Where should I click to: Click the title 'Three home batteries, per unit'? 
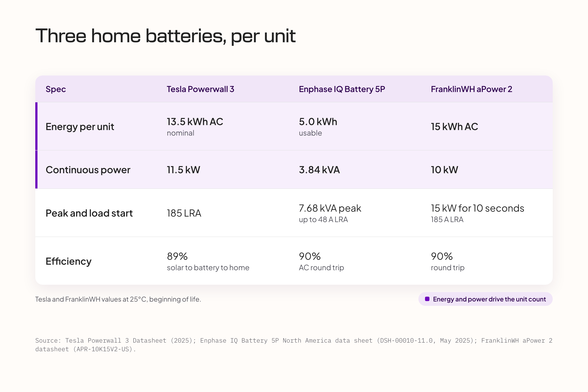[x=166, y=36]
